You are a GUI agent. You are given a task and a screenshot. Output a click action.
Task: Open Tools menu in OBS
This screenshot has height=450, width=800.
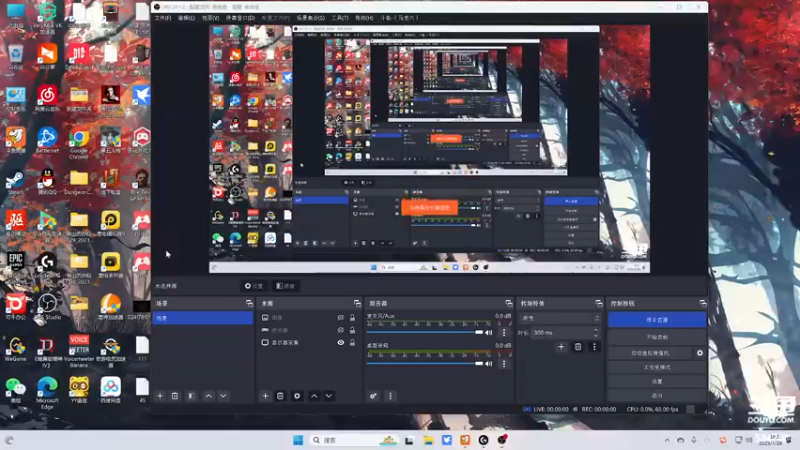340,18
